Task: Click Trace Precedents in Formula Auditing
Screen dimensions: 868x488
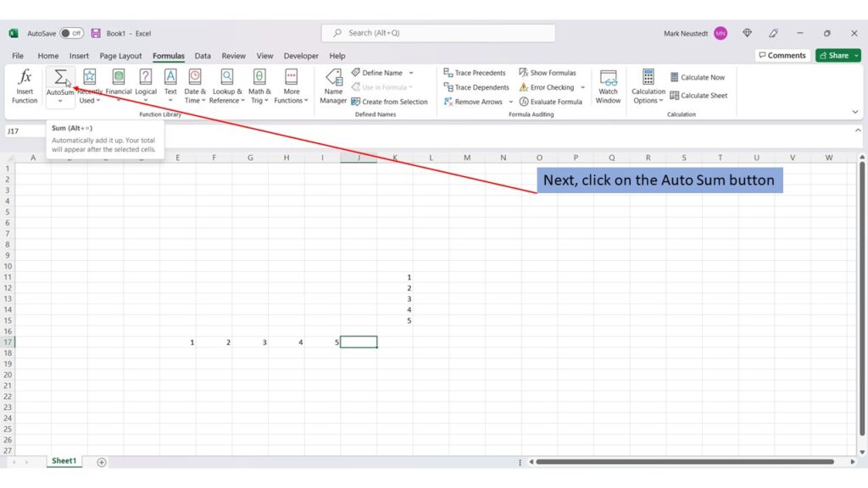Action: coord(474,72)
